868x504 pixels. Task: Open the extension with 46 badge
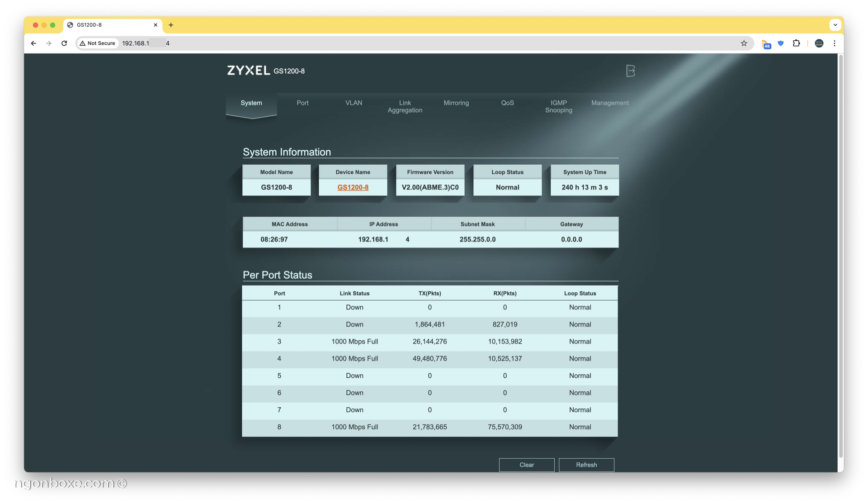(x=766, y=44)
